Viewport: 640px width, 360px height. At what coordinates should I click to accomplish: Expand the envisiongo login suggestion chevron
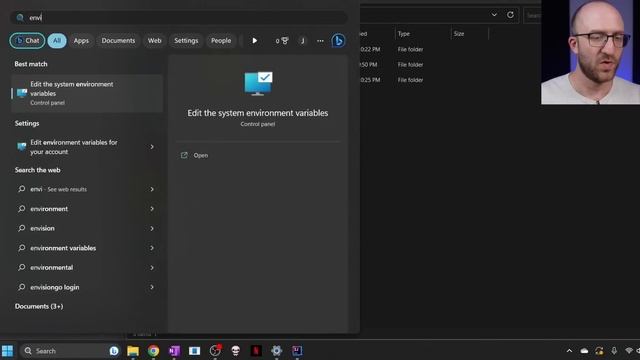152,287
